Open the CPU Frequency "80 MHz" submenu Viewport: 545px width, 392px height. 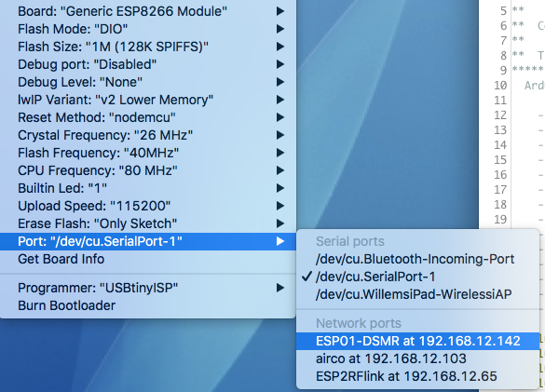(x=148, y=170)
